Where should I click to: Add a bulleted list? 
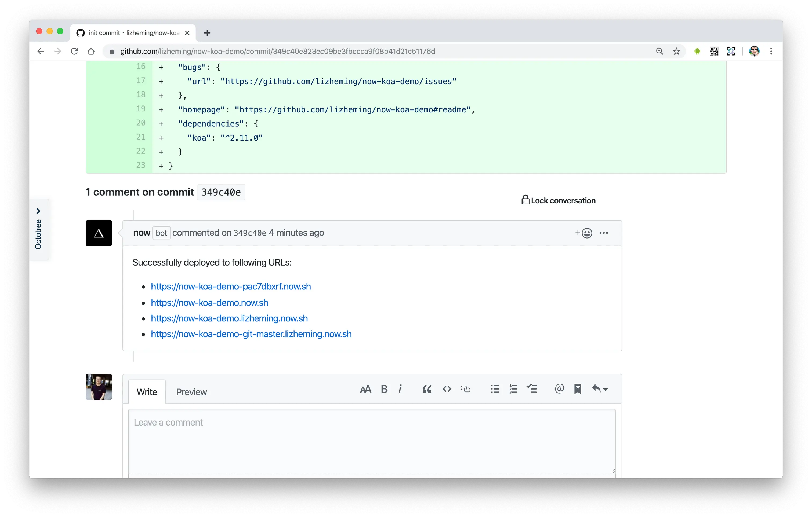coord(495,389)
